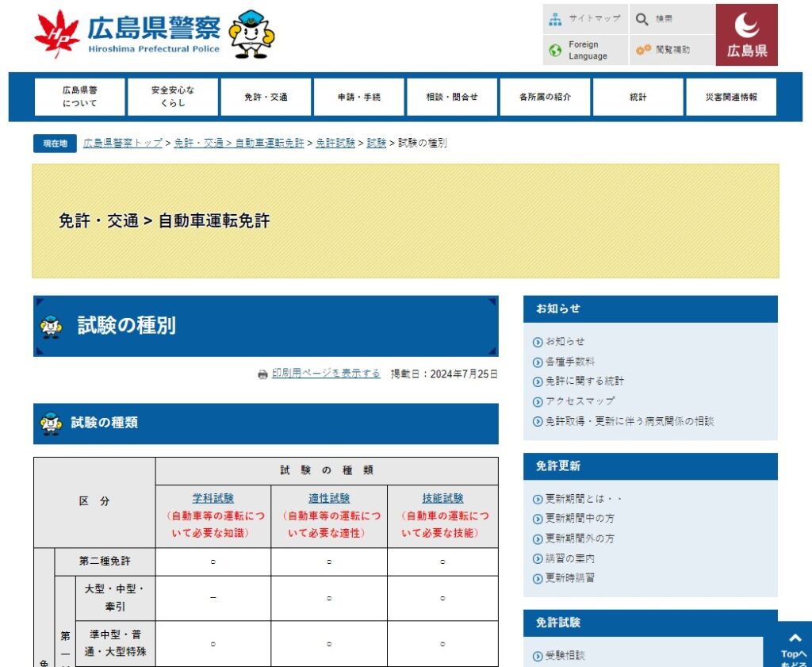
Task: Click the 広島県 red prefecture logo
Action: [x=746, y=35]
